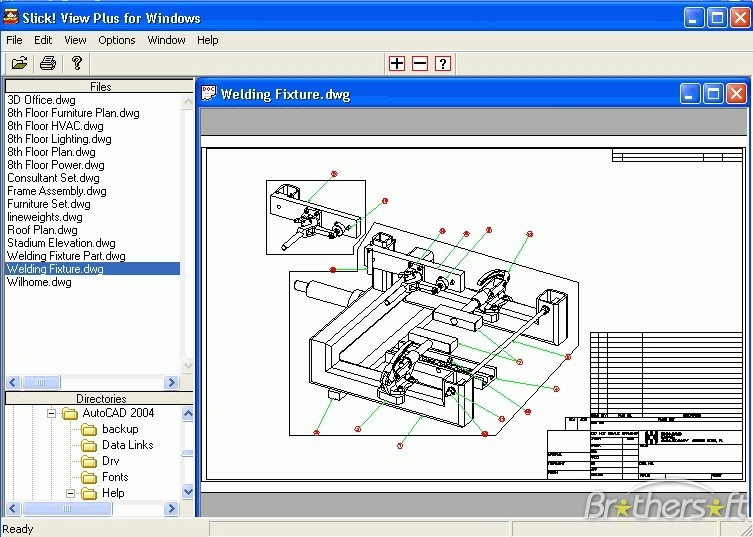Image resolution: width=753 pixels, height=537 pixels.
Task: Click the Slick! View Plus app icon
Action: (x=11, y=17)
